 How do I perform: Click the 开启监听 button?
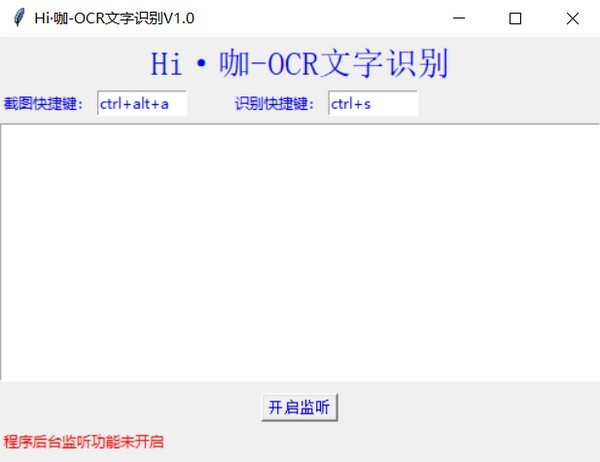point(299,407)
